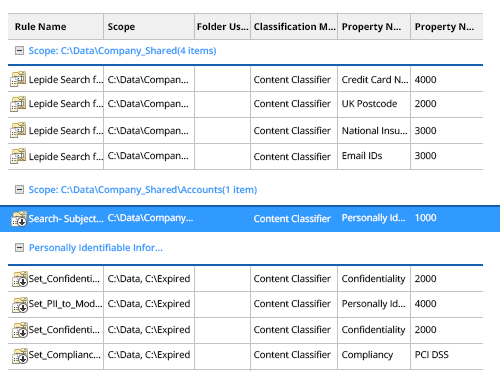Click the Email IDs property cell
The image size is (500, 390).
click(362, 156)
